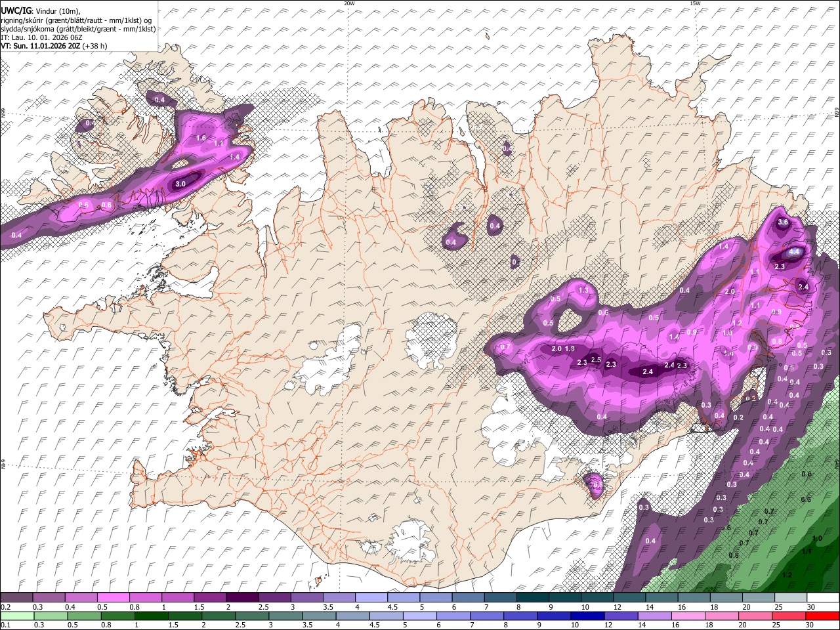Click the 1.2 value in the green rain area
Viewport: 840px width, 630px height.
coord(787,575)
